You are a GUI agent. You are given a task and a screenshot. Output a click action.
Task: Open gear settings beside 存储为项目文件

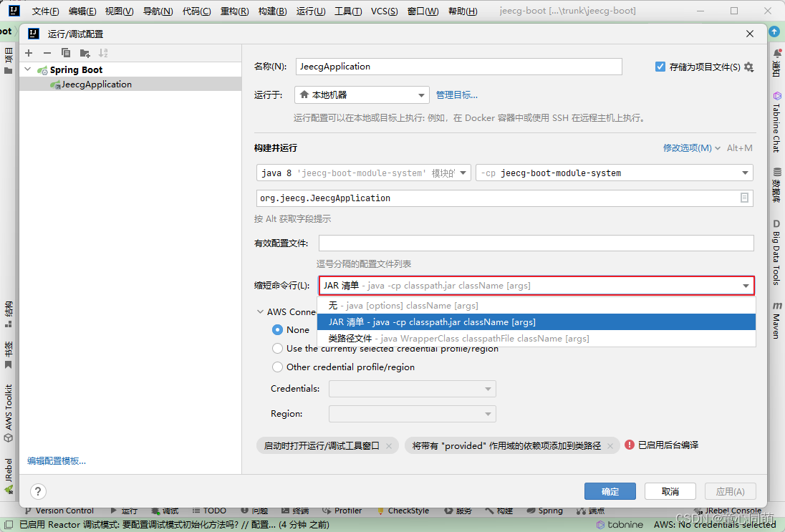point(749,67)
